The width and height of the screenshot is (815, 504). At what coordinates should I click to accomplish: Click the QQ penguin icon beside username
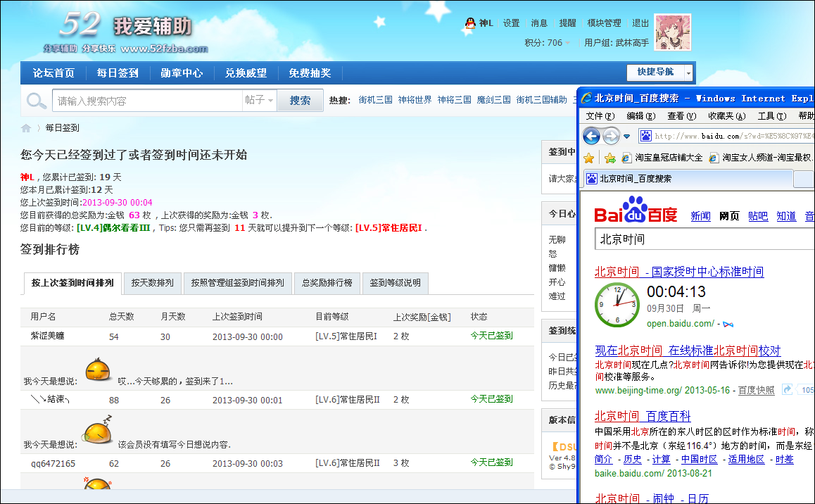(470, 23)
